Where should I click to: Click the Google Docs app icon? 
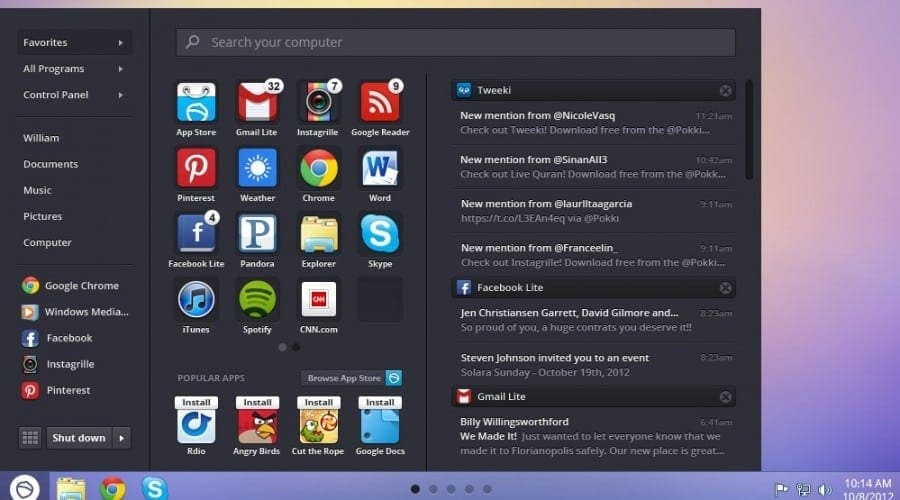point(379,426)
